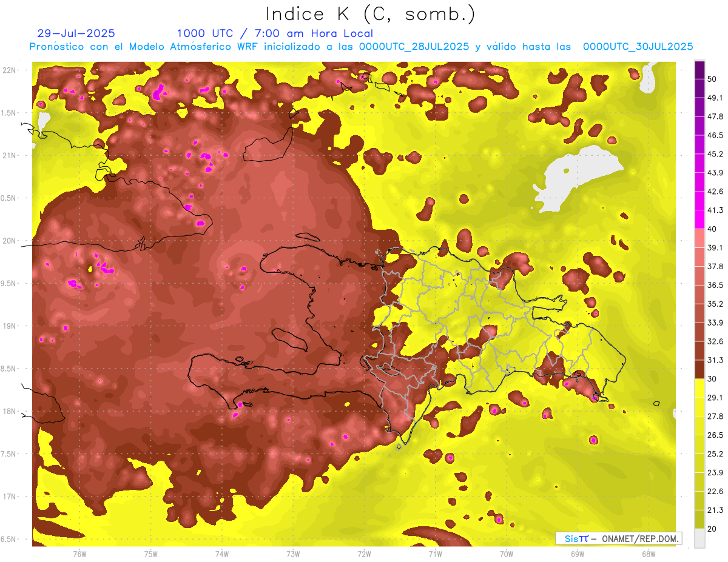Click the '69W' longitude label
The height and width of the screenshot is (562, 728).
click(578, 554)
